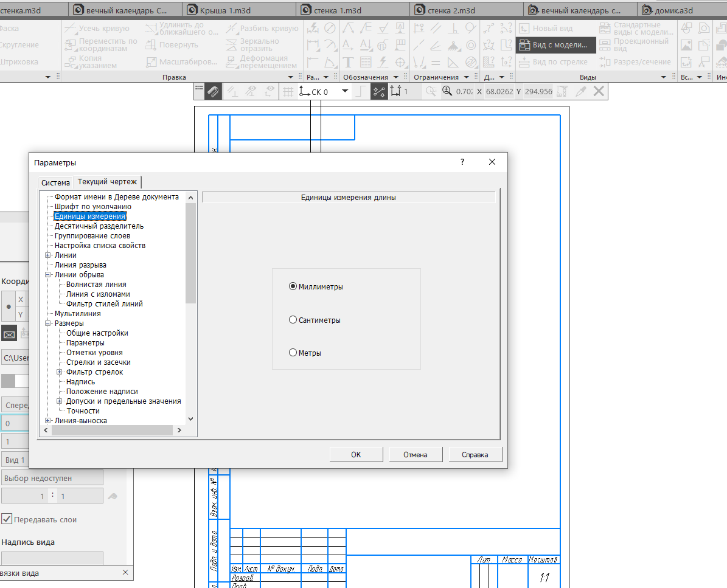Expand the Обозначения panel dropdown arrow
Viewport: 727px width, 588px height.
[396, 77]
